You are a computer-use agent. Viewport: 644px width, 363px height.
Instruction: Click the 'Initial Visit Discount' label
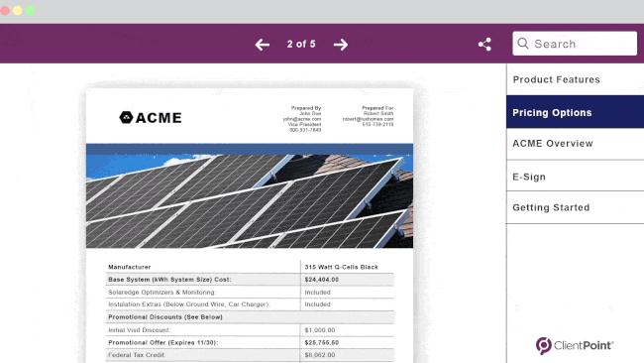(139, 330)
